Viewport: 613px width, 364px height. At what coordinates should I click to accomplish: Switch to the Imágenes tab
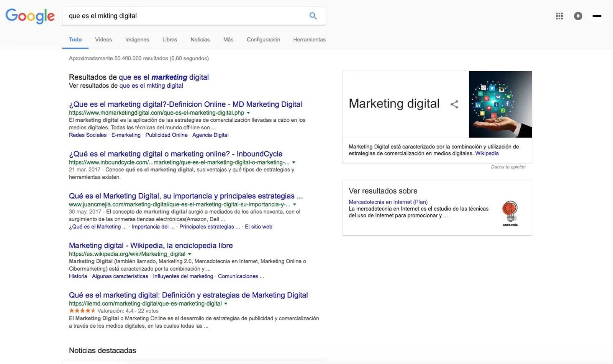click(137, 39)
